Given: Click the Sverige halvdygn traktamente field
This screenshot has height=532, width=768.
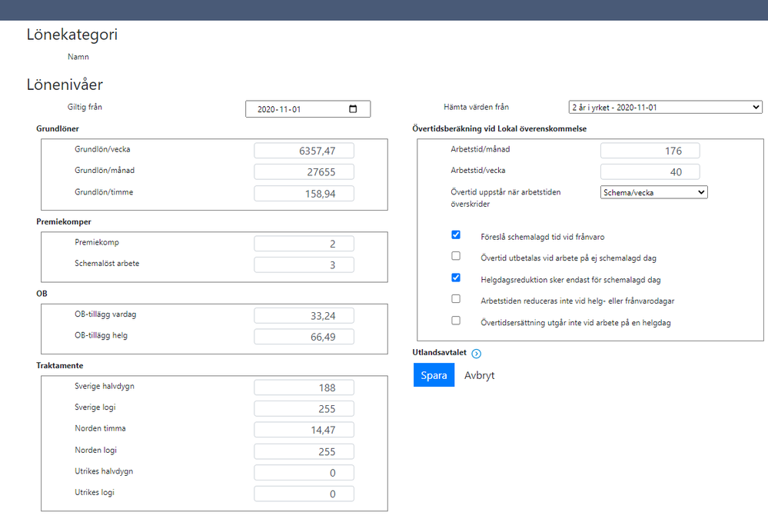Looking at the screenshot, I should coord(304,387).
